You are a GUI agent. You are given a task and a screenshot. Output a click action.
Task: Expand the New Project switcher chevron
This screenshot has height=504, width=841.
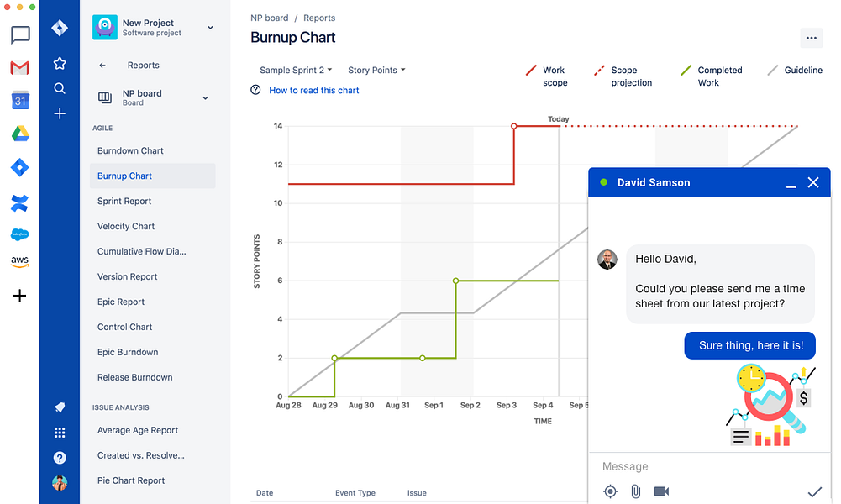click(x=210, y=28)
